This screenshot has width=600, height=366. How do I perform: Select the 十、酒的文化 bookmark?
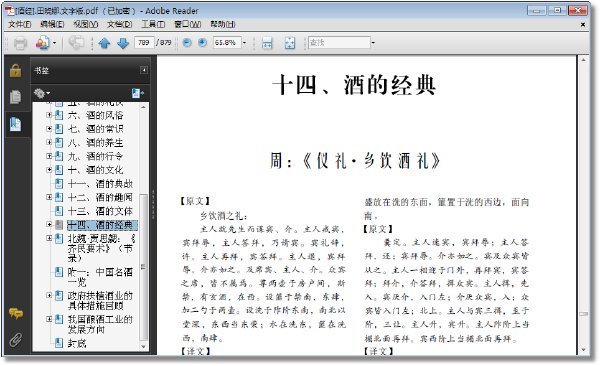(95, 170)
